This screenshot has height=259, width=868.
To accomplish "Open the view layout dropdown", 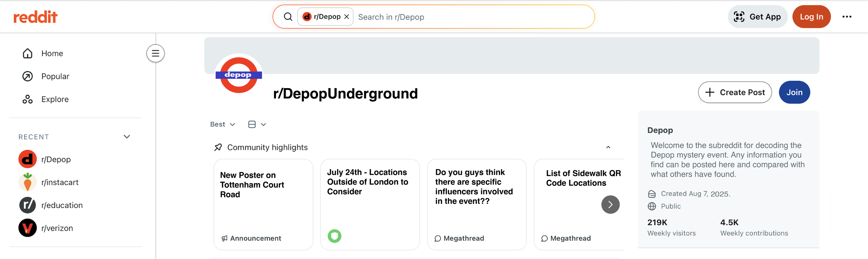I will 257,124.
